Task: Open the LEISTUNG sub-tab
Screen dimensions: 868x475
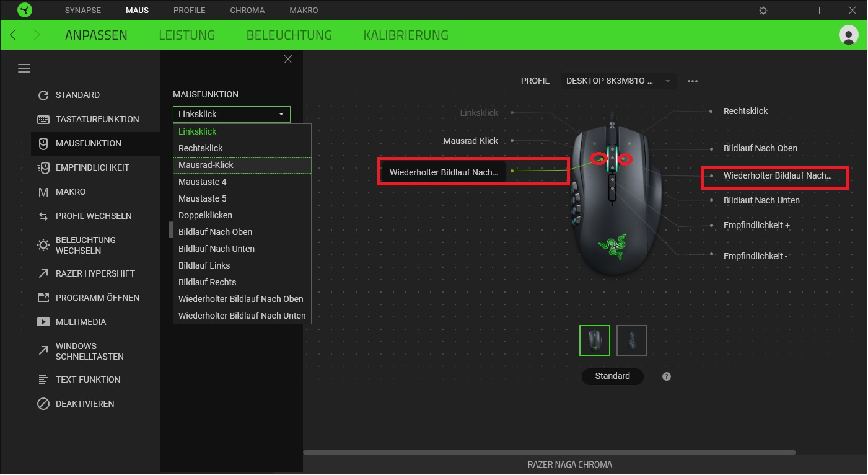Action: (x=186, y=35)
